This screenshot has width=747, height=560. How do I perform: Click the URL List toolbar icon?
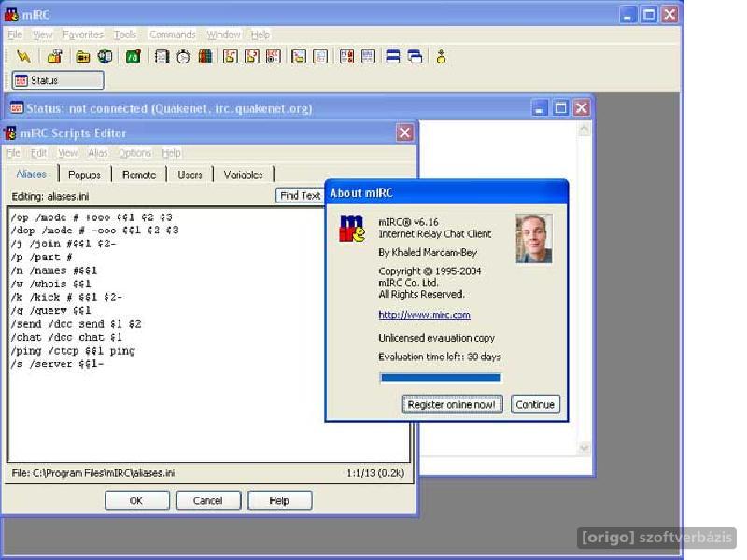click(368, 57)
